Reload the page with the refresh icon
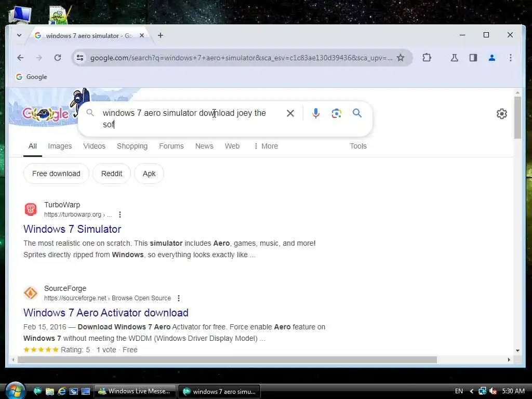The height and width of the screenshot is (399, 532). (58, 58)
